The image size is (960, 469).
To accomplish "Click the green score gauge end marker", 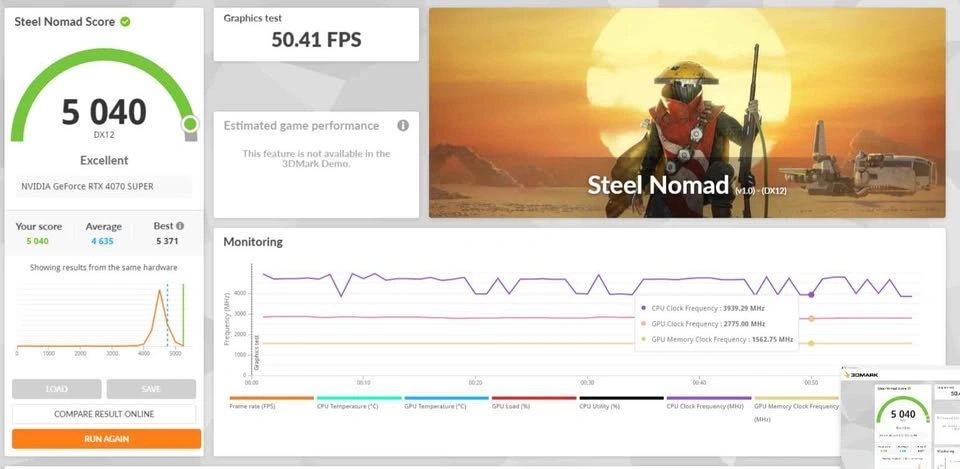I will coord(190,124).
